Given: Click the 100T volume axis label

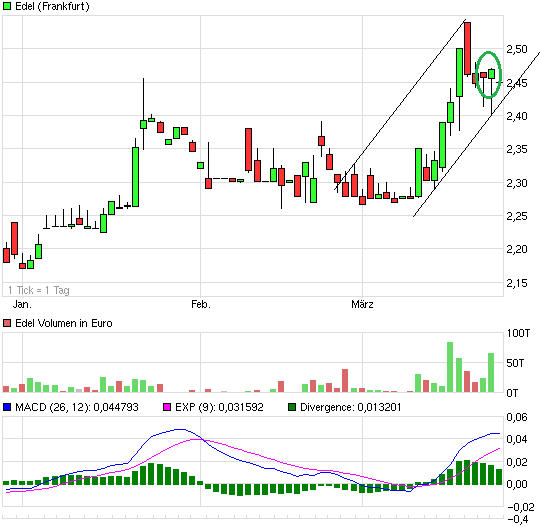Looking at the screenshot, I should coord(518,333).
